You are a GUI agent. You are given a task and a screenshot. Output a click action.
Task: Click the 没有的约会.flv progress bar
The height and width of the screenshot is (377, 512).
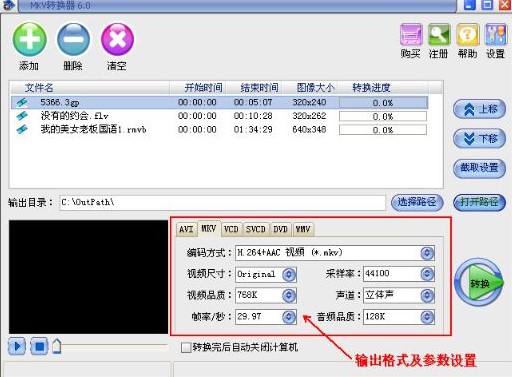pyautogui.click(x=383, y=116)
